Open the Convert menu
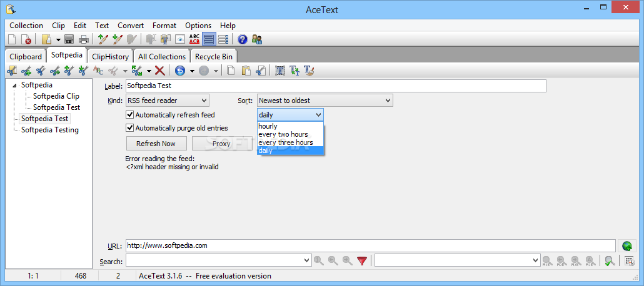The image size is (644, 286). click(131, 26)
